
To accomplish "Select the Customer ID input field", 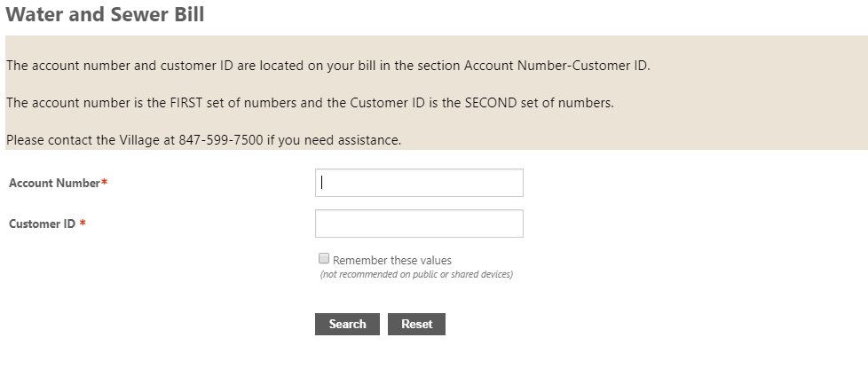I will point(419,224).
